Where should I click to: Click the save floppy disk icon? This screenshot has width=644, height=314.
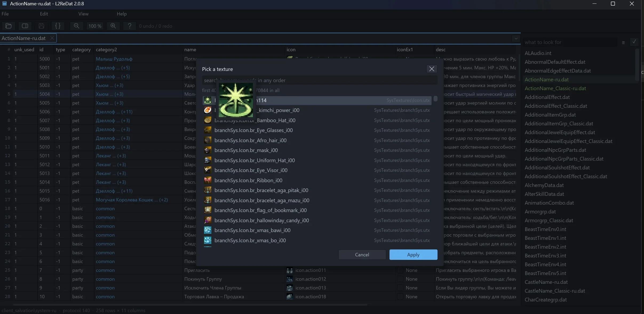tap(41, 26)
